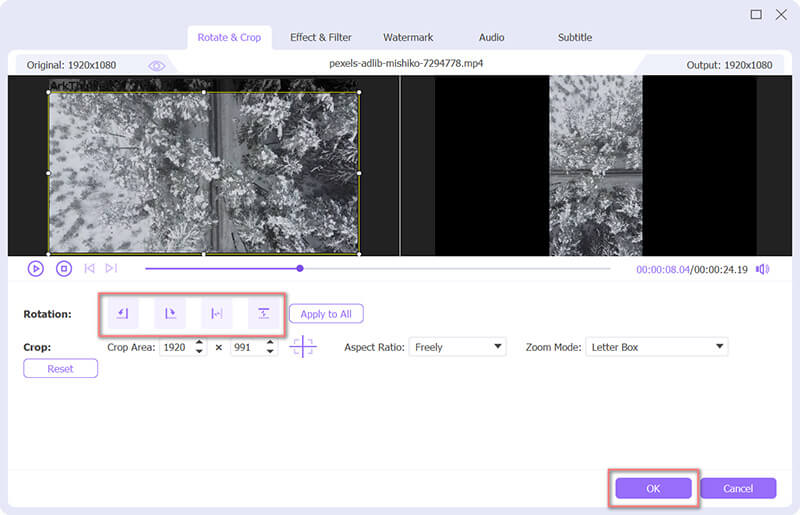
Task: Open the Watermark tab
Action: 408,37
